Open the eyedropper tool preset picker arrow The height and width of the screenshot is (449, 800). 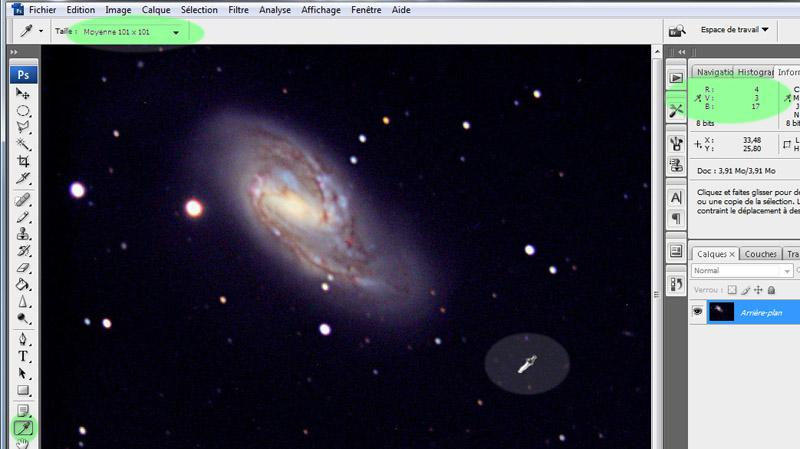[x=41, y=31]
